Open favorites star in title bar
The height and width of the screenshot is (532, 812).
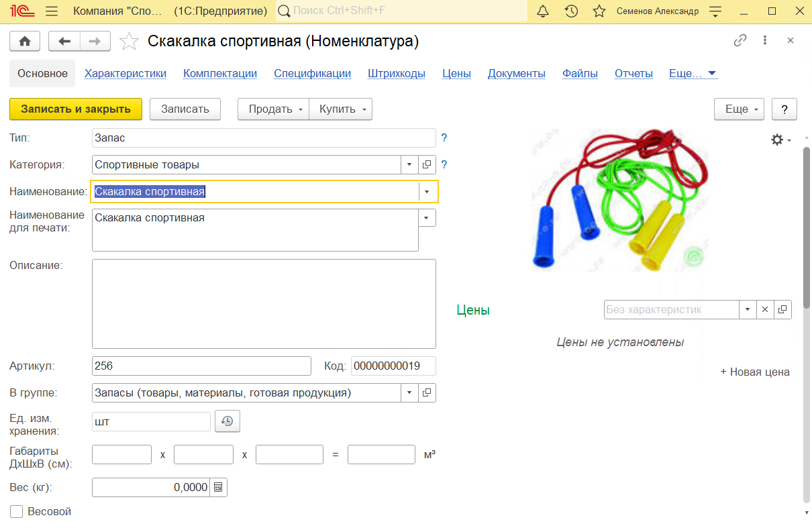(599, 11)
